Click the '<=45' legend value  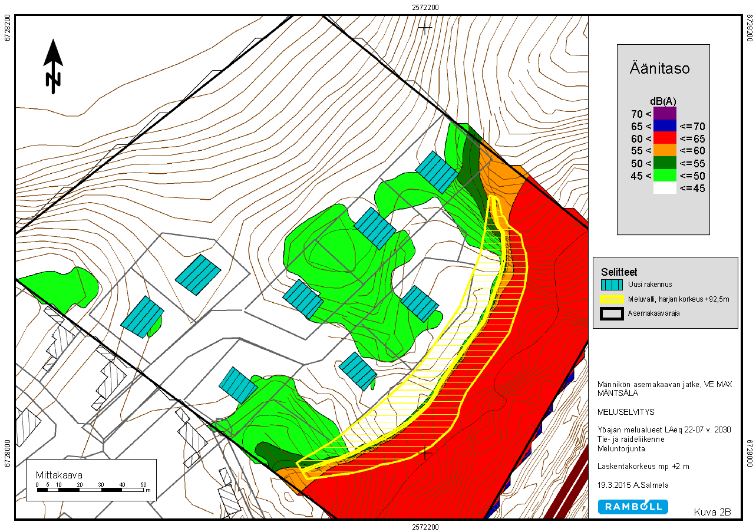pyautogui.click(x=692, y=189)
